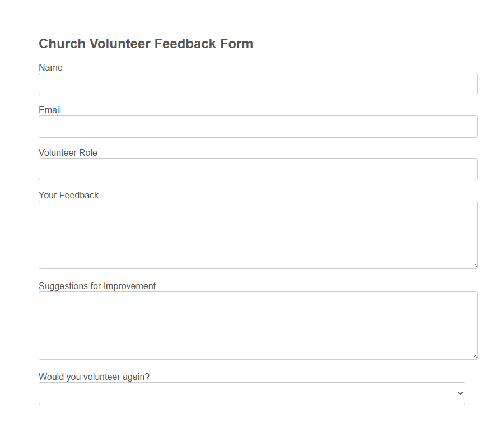Open the Would you volunteer again dropdown
Image resolution: width=504 pixels, height=441 pixels.
252,393
